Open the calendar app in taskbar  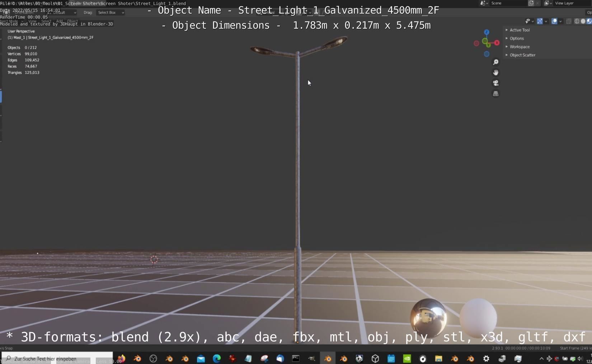pyautogui.click(x=391, y=358)
